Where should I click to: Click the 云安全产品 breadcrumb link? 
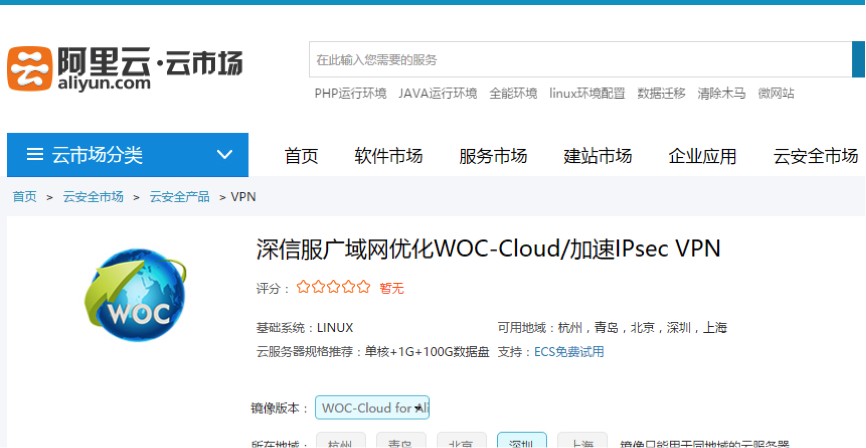[179, 197]
